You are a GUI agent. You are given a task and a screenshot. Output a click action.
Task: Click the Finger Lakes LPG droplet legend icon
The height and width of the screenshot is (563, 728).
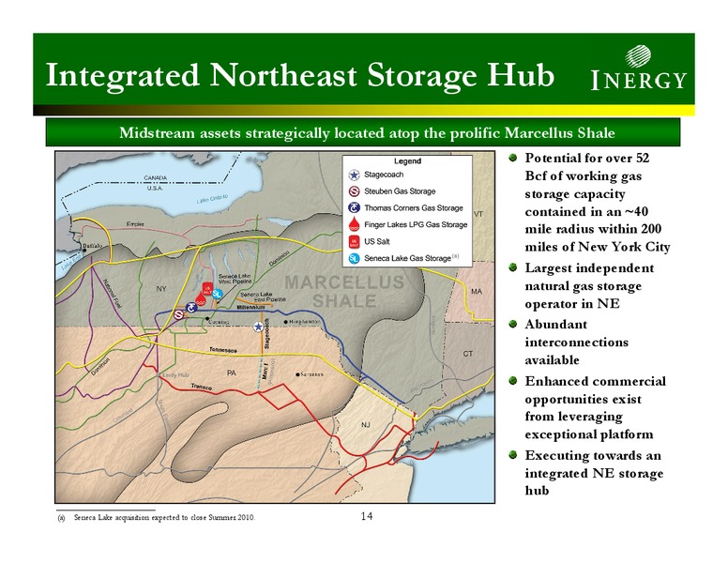pos(355,224)
